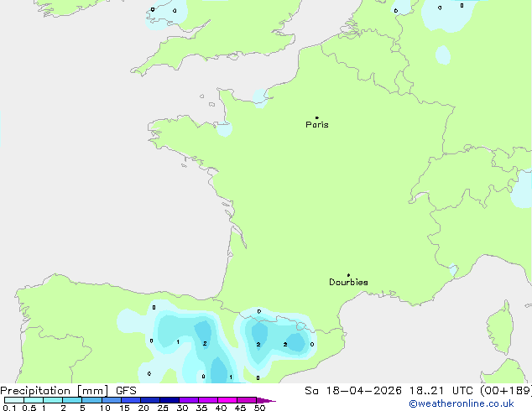Click the '20' legend scale value
The width and height of the screenshot is (532, 411).
coord(143,408)
